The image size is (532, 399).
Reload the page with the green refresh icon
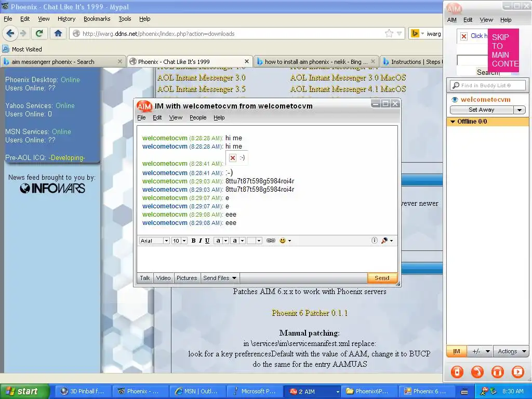[x=39, y=33]
